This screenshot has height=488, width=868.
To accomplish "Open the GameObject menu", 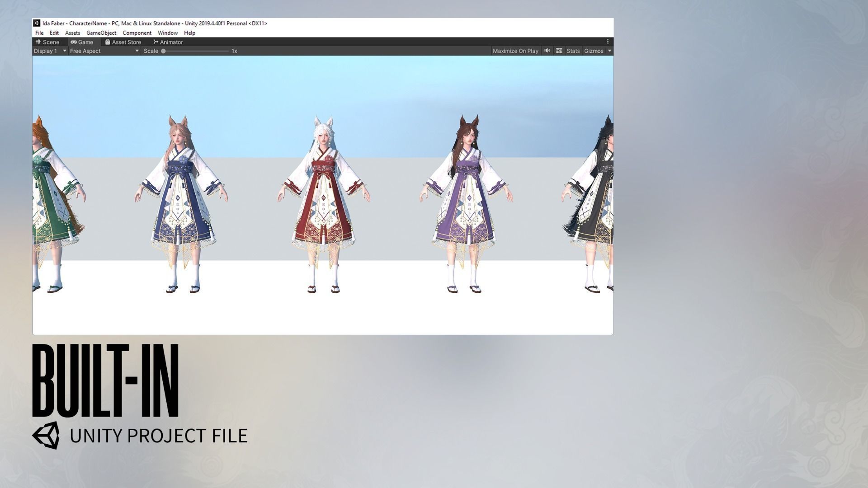I will pos(101,33).
